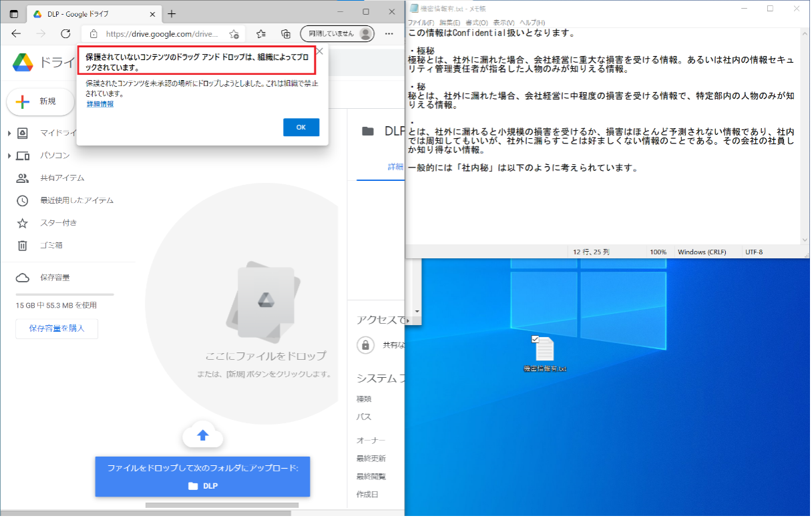Click the folder icon in blue upload banner
The image size is (812, 518).
[x=193, y=486]
